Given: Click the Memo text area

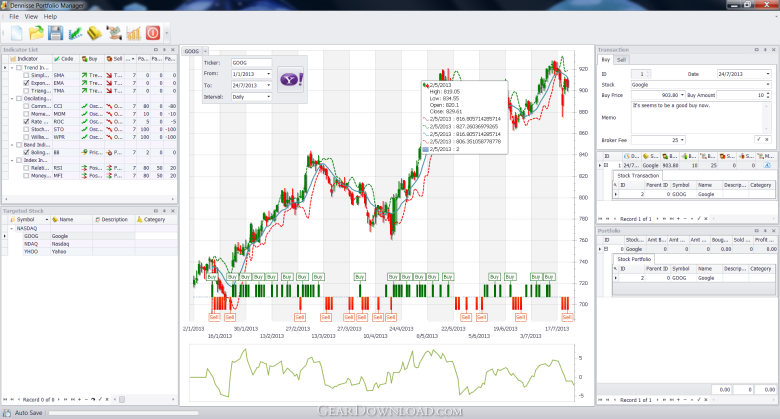Looking at the screenshot, I should tap(700, 117).
